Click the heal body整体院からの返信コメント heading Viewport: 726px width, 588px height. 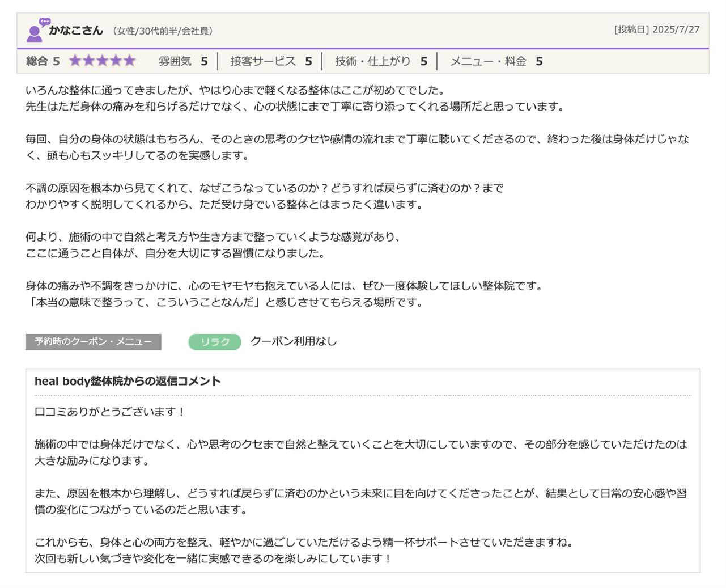click(x=128, y=381)
